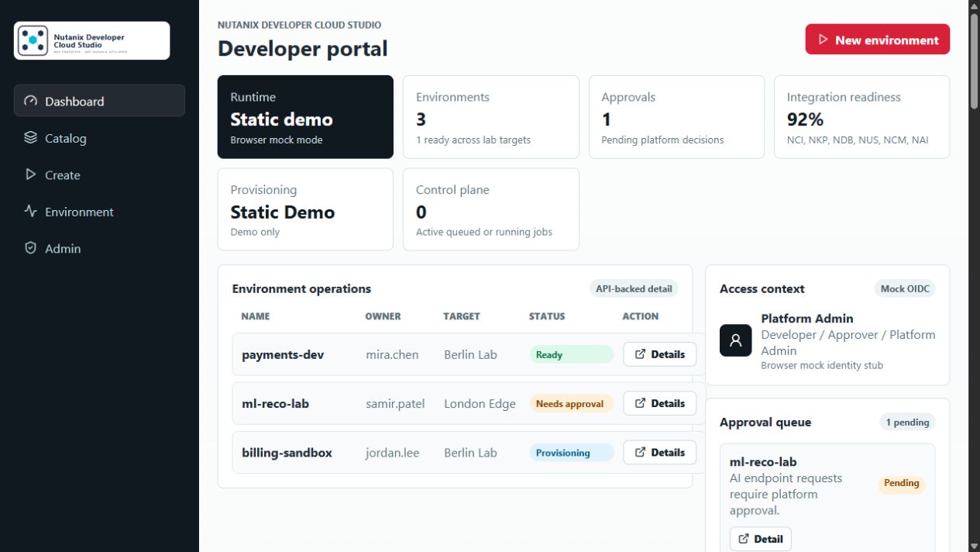Click the 1 pending badge

click(907, 423)
